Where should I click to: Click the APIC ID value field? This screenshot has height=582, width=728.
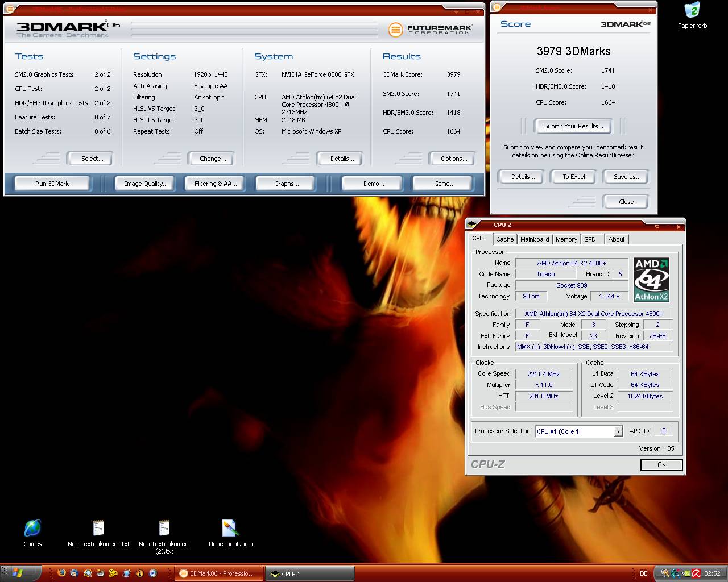[664, 431]
